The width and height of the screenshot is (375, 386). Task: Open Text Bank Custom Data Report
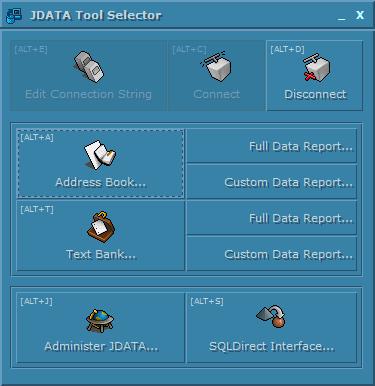pyautogui.click(x=271, y=254)
